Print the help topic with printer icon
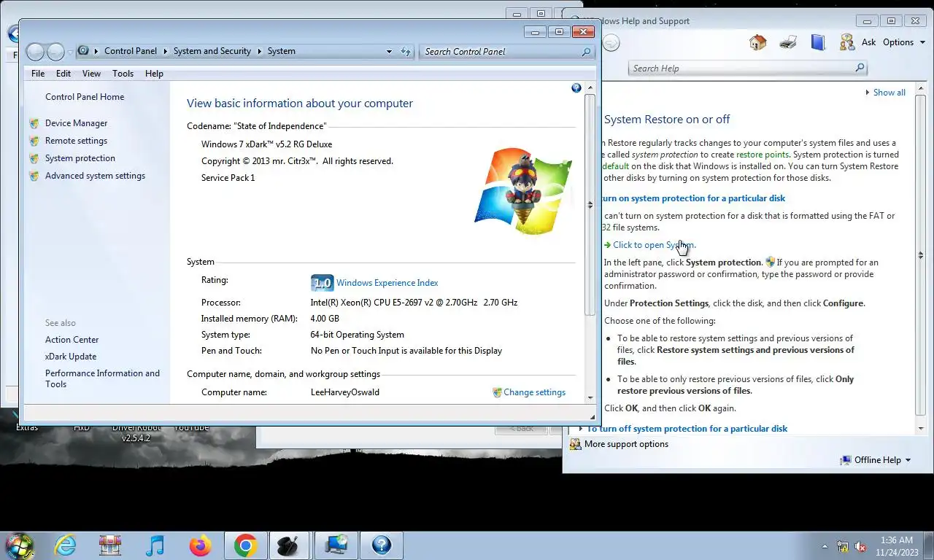This screenshot has height=560, width=934. click(788, 42)
